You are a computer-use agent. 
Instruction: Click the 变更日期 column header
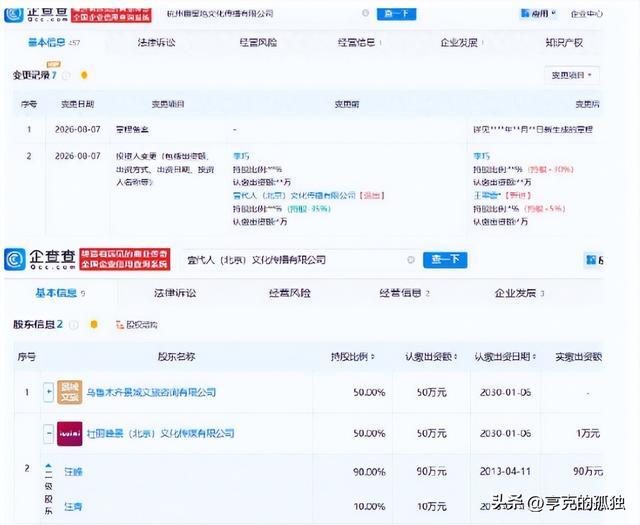[78, 104]
